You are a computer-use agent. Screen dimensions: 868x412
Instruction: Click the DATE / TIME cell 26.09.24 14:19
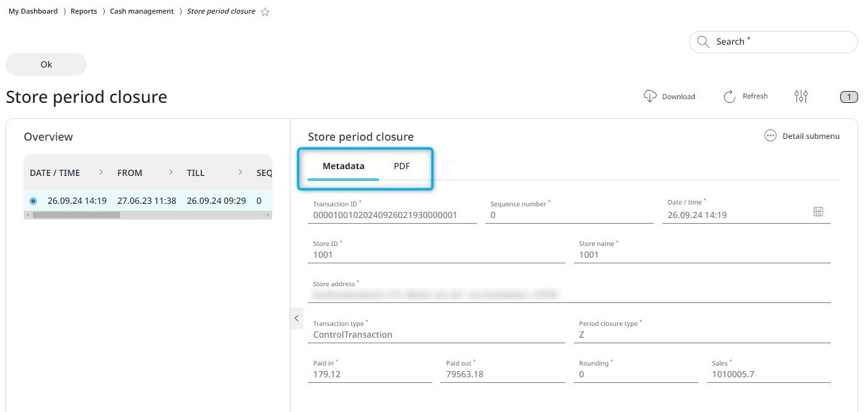click(x=77, y=201)
